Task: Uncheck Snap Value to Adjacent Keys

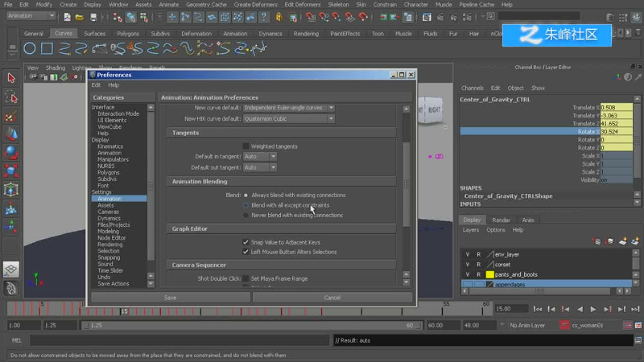Action: tap(246, 242)
